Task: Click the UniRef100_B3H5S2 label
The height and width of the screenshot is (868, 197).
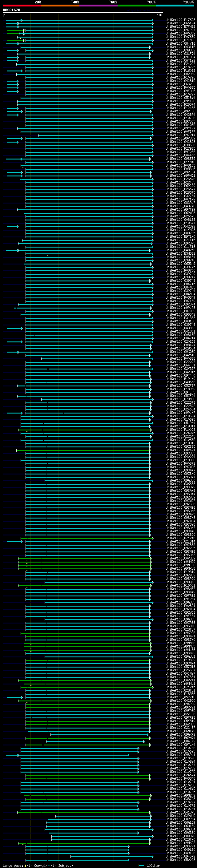Action: 180,253
